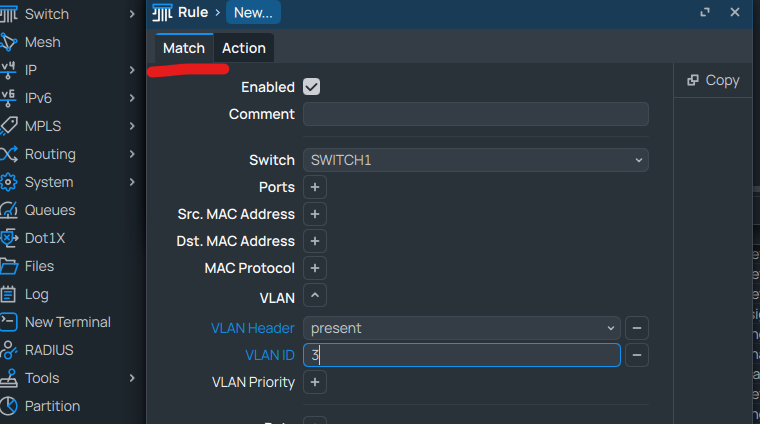Select the Match tab
760x424 pixels.
(184, 48)
